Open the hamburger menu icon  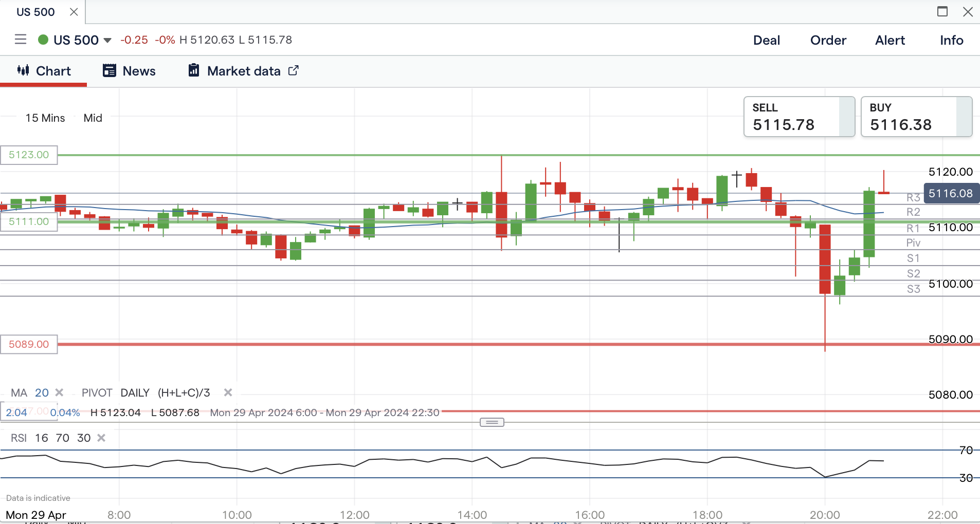(21, 40)
